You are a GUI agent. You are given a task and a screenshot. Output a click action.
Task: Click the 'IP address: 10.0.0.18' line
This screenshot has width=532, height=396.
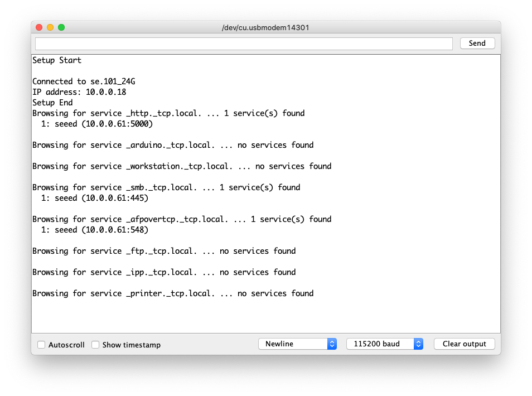pos(79,92)
